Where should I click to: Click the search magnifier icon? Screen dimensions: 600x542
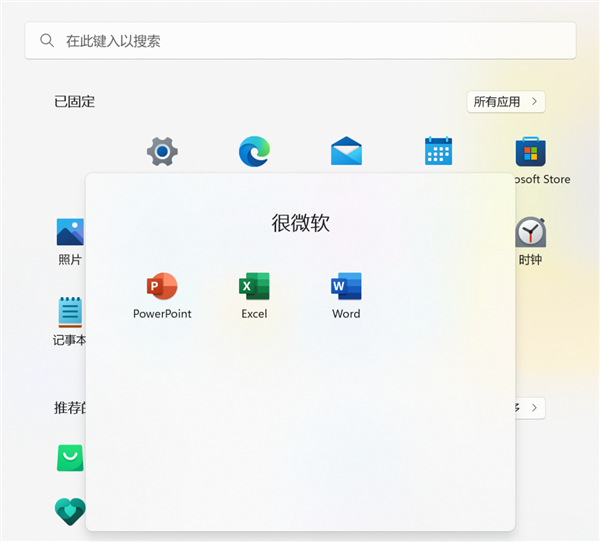coord(47,40)
